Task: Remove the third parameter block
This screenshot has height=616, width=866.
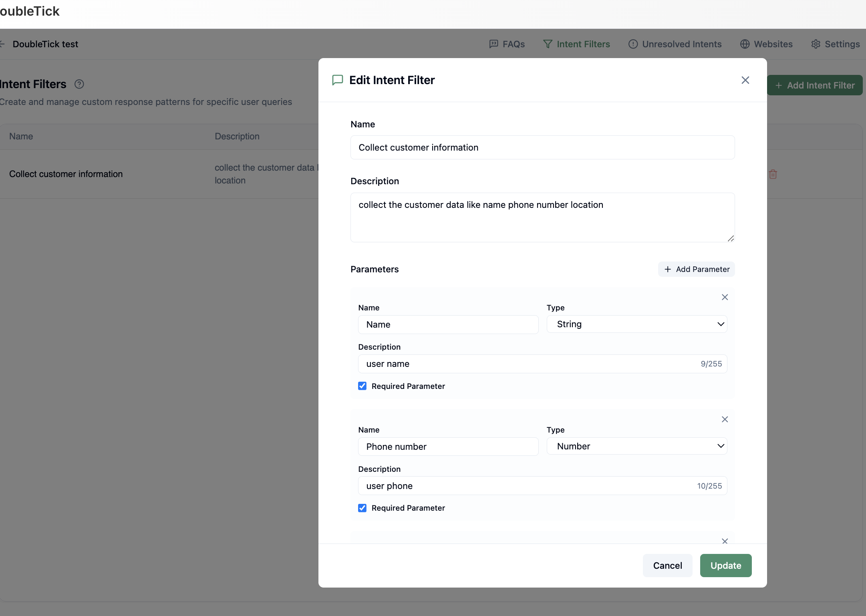Action: [725, 541]
